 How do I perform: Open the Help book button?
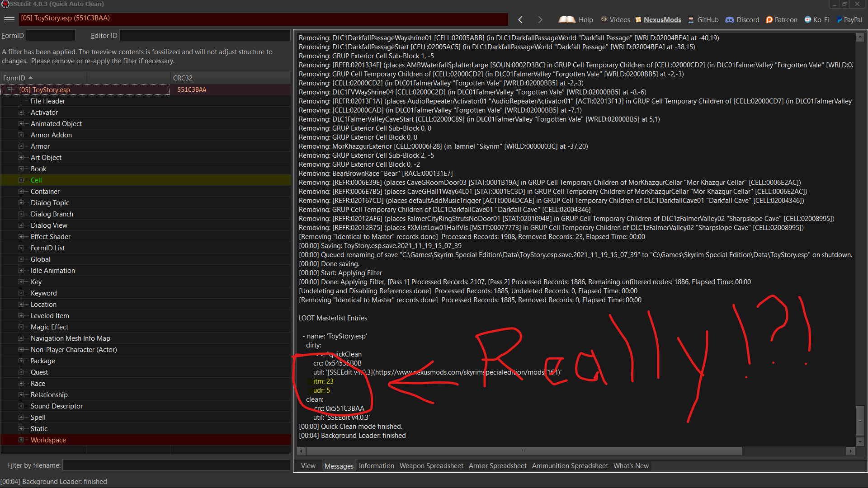point(576,19)
